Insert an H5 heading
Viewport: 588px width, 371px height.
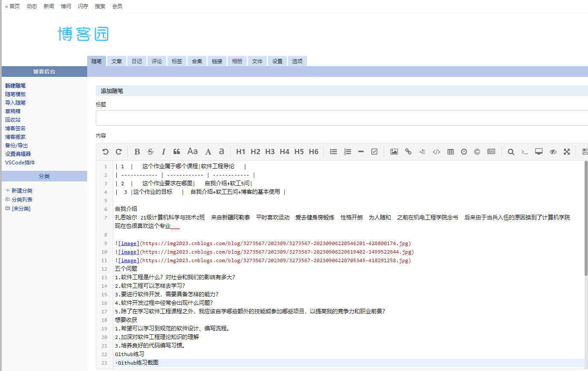[299, 152]
